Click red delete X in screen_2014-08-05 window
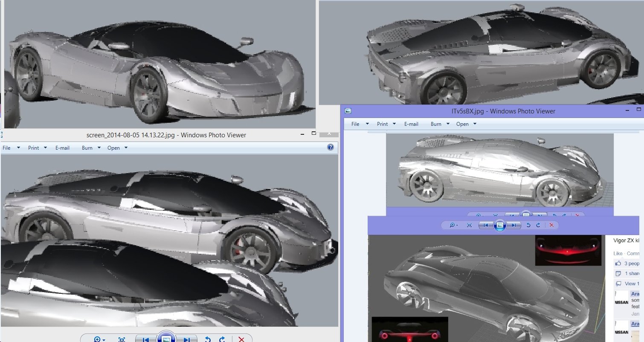 click(241, 339)
